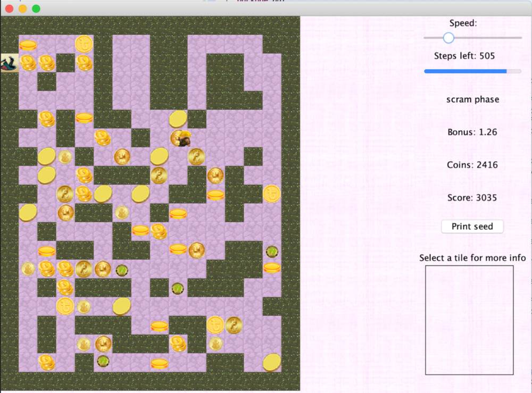Select the taka coin at the maze top
Viewport: 532px width, 393px height.
tap(84, 45)
